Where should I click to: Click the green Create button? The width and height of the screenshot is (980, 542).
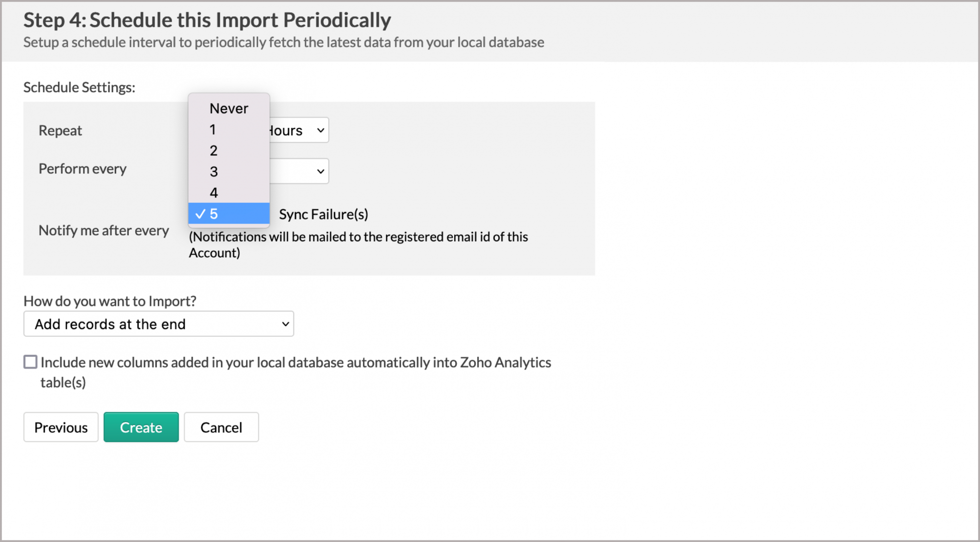pos(141,427)
